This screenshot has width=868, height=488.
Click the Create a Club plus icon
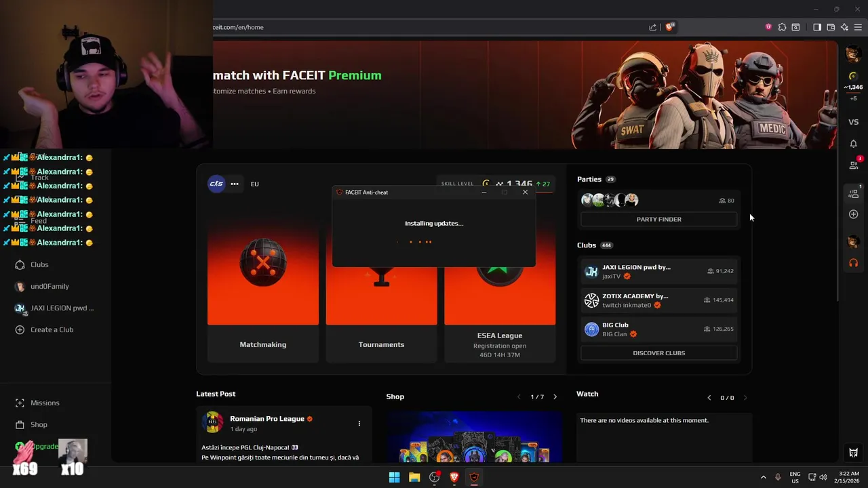pyautogui.click(x=20, y=329)
